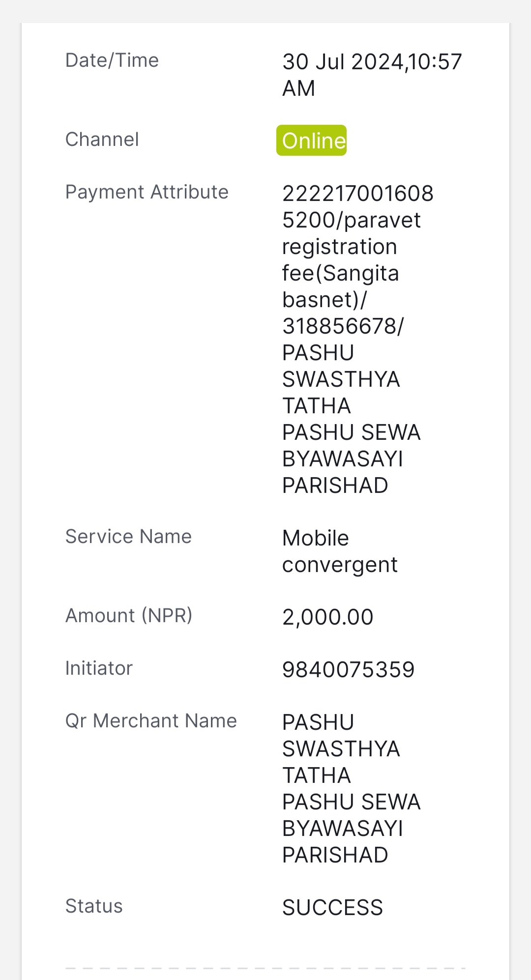Click the dashed divider line below Status
531x980 pixels.
[265, 968]
